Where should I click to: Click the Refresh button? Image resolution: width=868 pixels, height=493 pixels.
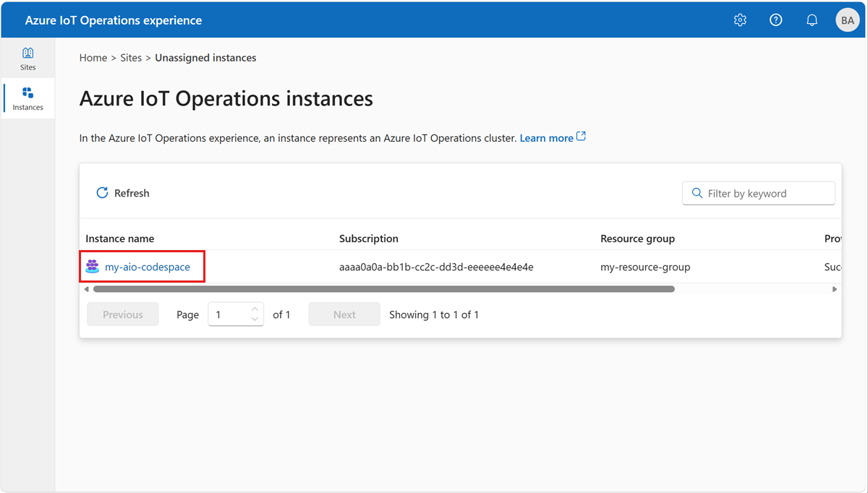[x=123, y=193]
